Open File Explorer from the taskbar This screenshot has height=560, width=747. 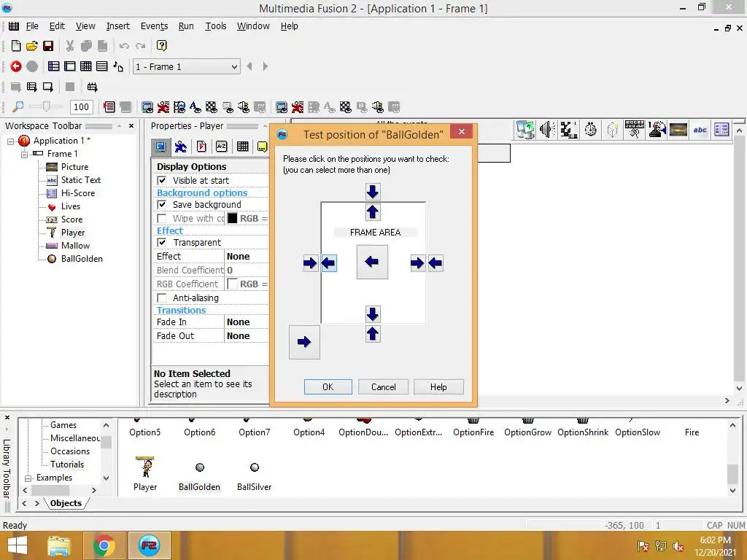[x=59, y=545]
